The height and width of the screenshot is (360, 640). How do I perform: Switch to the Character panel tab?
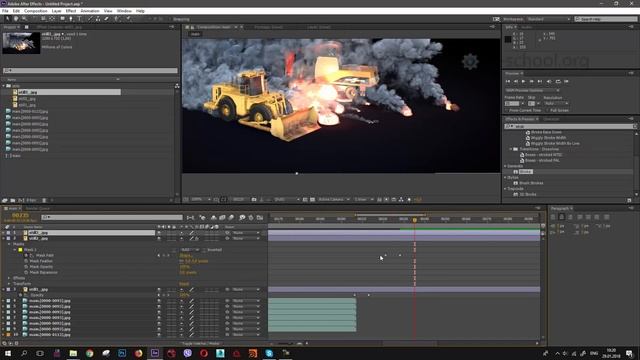click(x=551, y=119)
